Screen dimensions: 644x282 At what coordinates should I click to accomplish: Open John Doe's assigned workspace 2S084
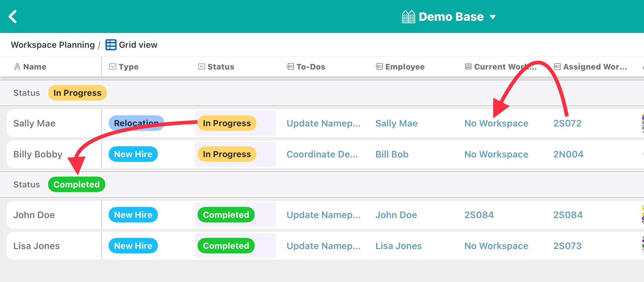tap(568, 215)
